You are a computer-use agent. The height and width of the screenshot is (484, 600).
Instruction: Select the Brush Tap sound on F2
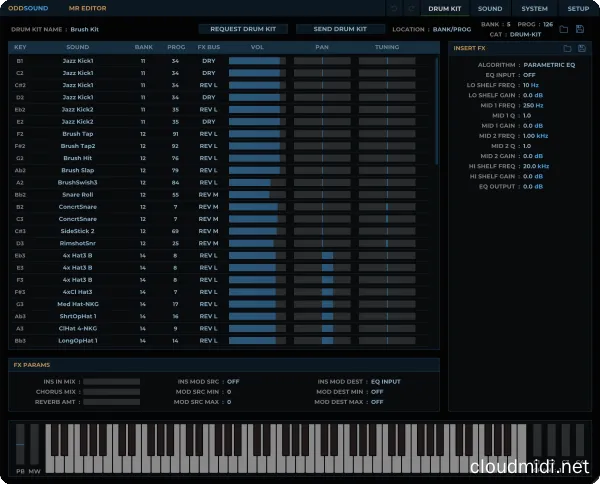[x=78, y=134]
